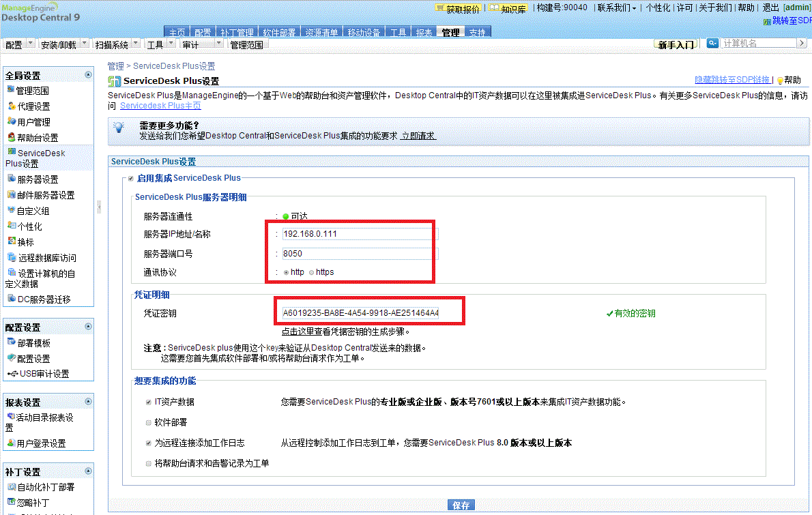
Task: Open the Servicedesk Plus主页 link
Action: pyautogui.click(x=160, y=106)
